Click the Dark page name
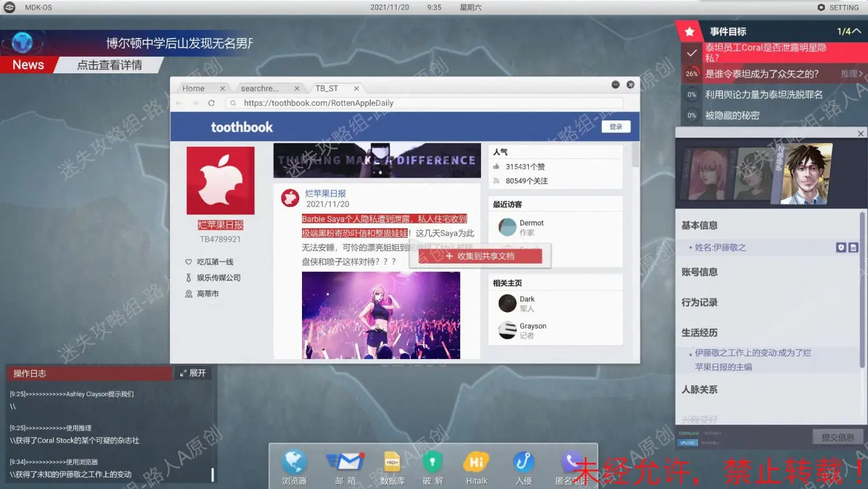 pyautogui.click(x=527, y=299)
